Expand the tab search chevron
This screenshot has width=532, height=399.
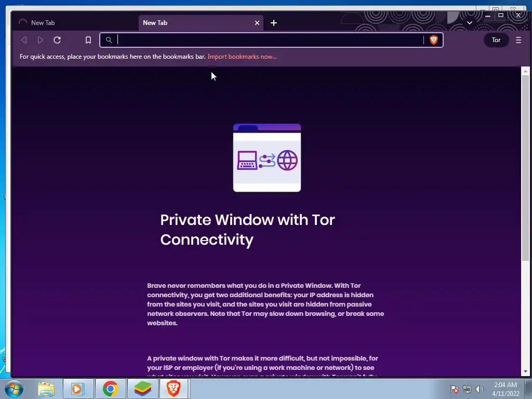point(470,23)
